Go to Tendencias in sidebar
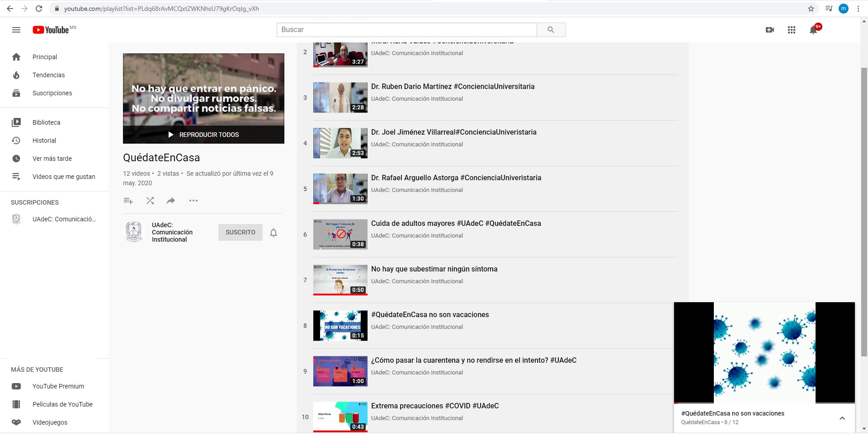868x435 pixels. coord(48,75)
